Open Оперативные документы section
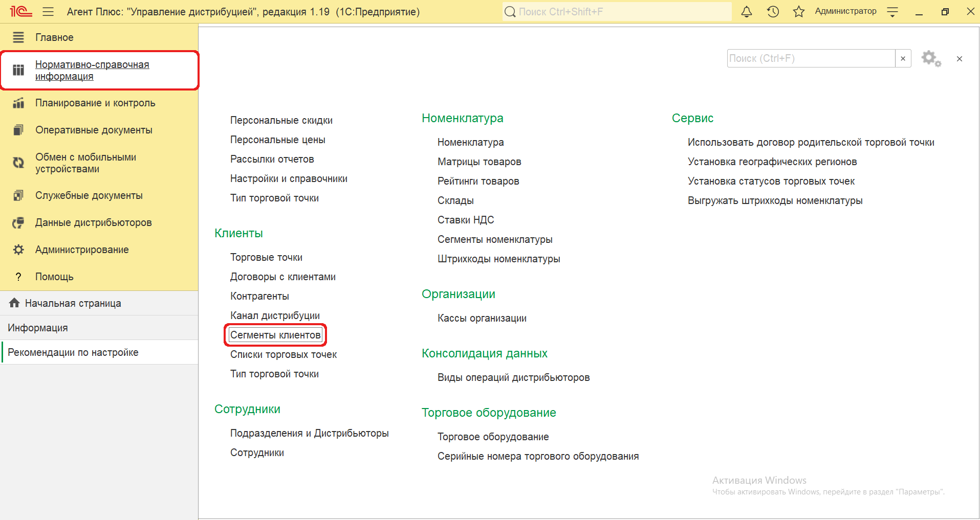This screenshot has height=520, width=980. 94,130
